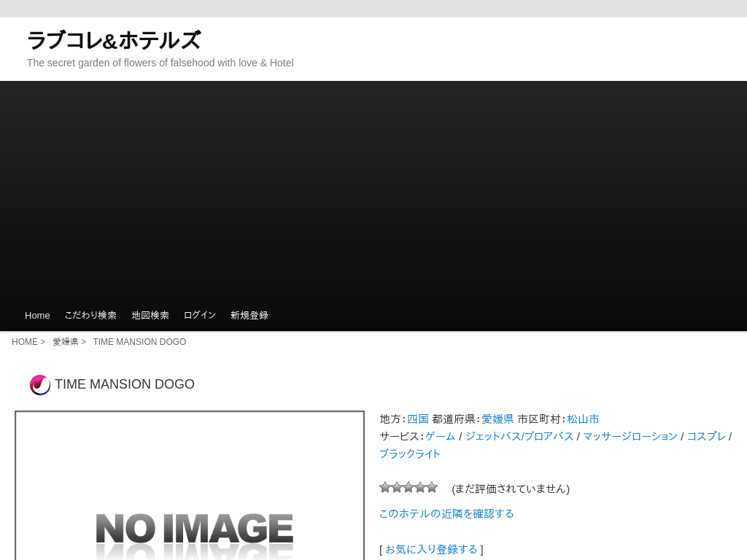
Task: Rate five stars with the fifth star icon
Action: click(432, 487)
